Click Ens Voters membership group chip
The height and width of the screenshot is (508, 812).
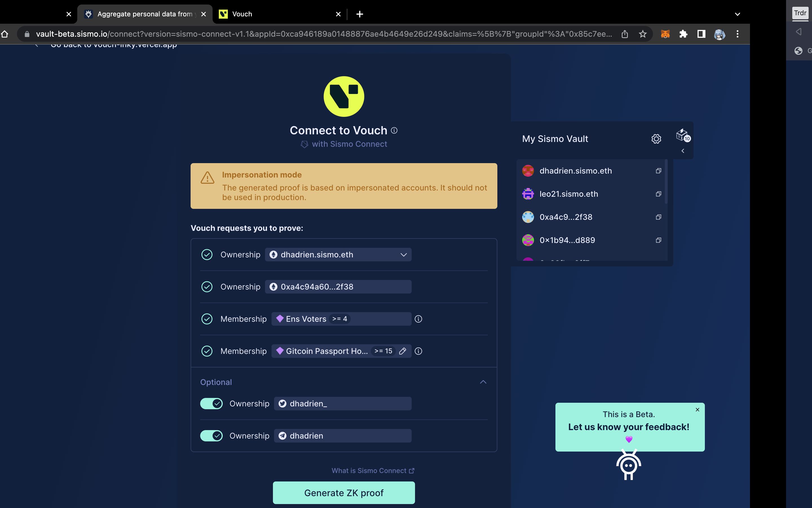pos(341,319)
